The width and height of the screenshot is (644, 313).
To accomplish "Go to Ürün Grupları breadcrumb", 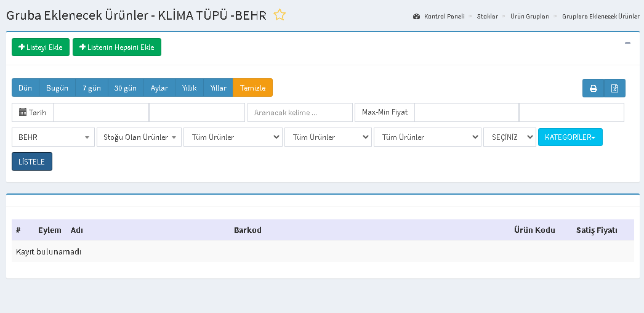I will pyautogui.click(x=529, y=16).
